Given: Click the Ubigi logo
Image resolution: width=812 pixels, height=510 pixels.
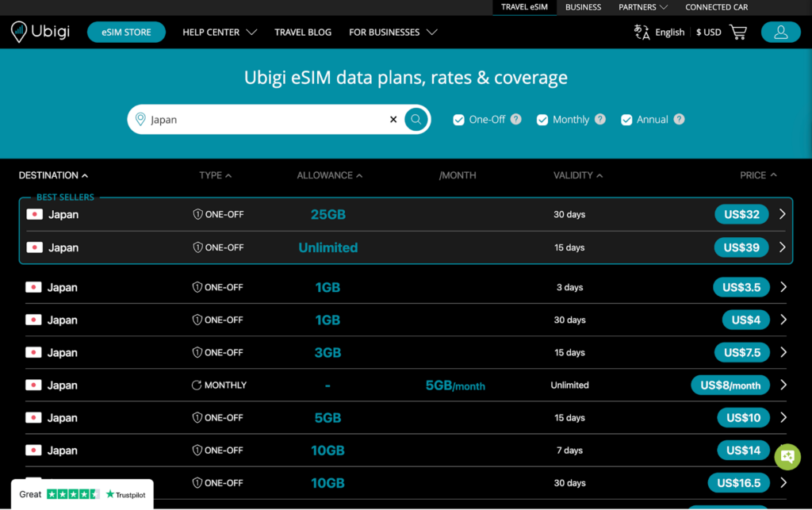Looking at the screenshot, I should tap(40, 32).
